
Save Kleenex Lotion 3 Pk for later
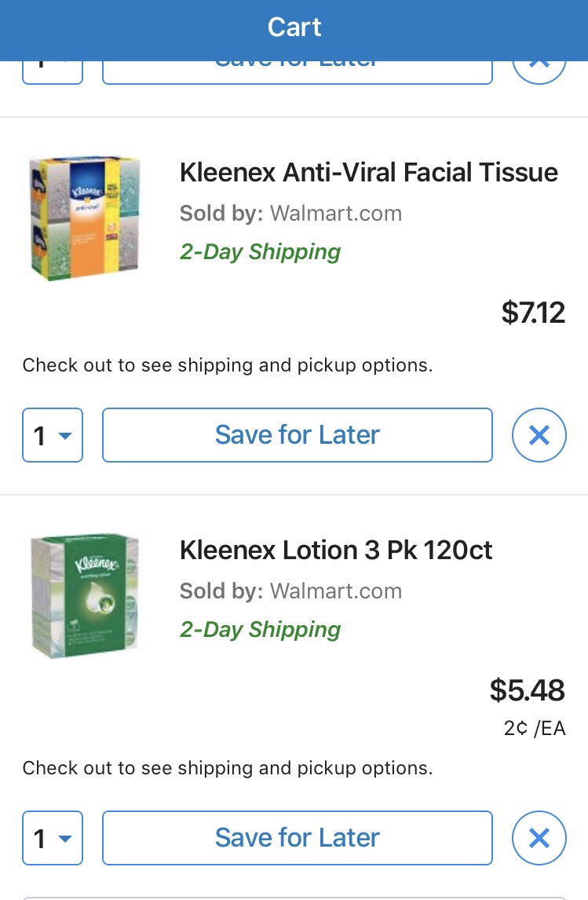pyautogui.click(x=297, y=838)
